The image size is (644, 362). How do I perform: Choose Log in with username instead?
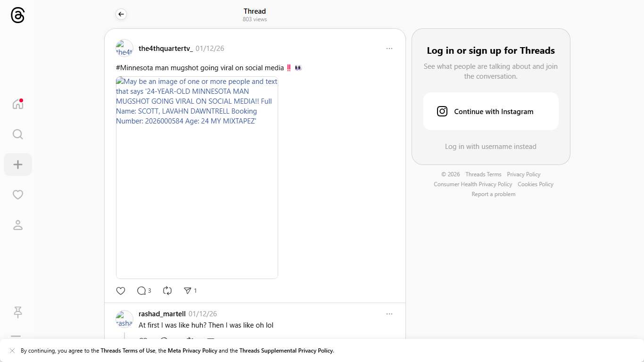tap(490, 147)
